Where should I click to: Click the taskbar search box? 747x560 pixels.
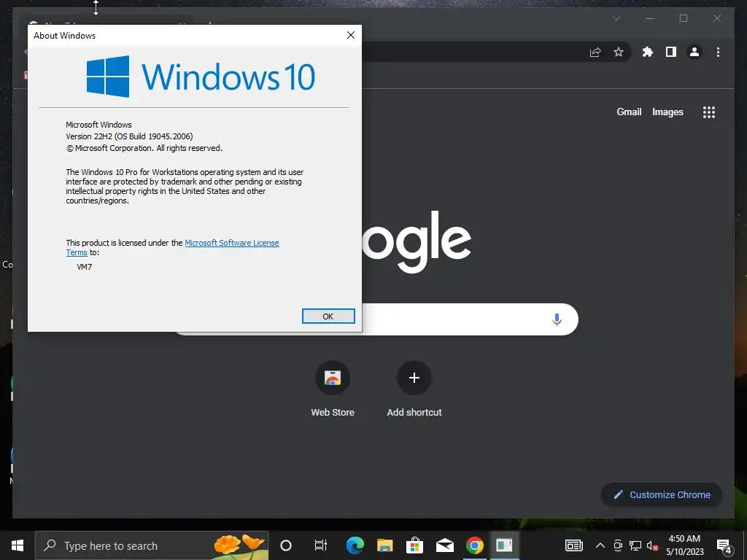tap(152, 545)
